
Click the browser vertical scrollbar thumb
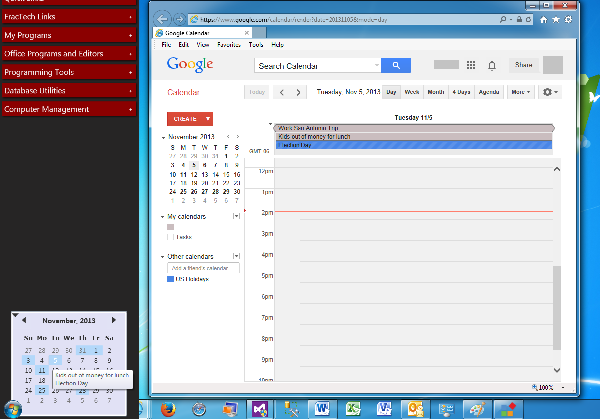click(x=557, y=307)
